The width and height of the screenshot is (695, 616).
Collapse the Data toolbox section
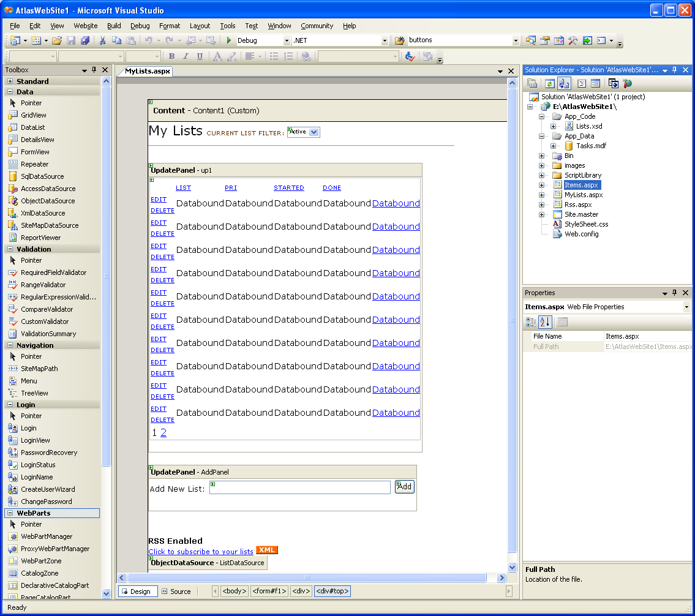pos(10,92)
